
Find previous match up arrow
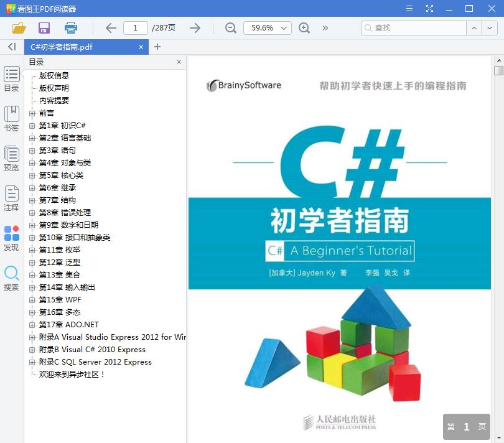[474, 28]
